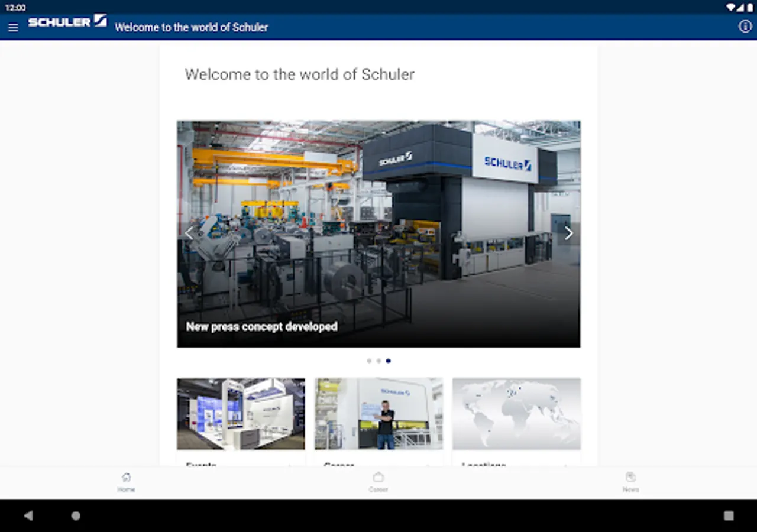The height and width of the screenshot is (532, 757).
Task: Open the Events exhibition booth card
Action: click(x=241, y=422)
